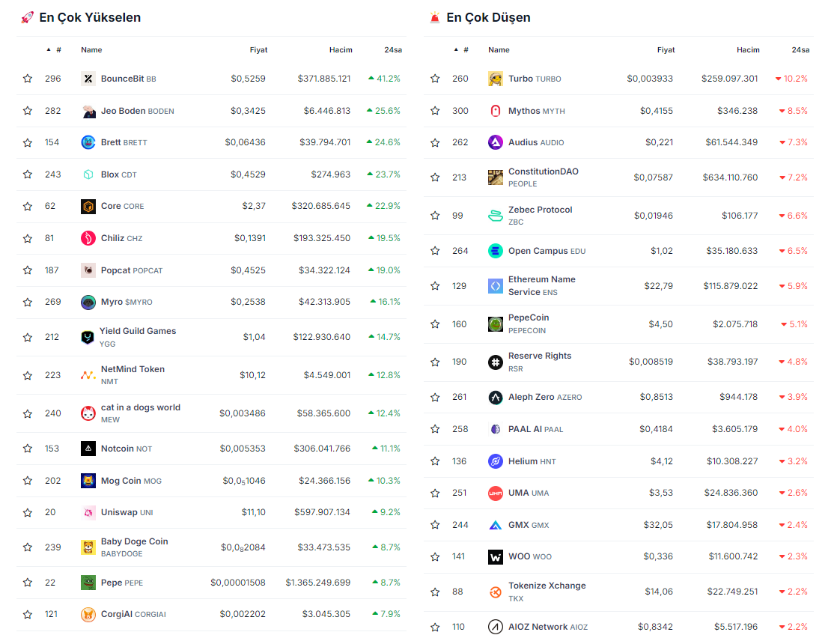Sort top gainers by rank # column
This screenshot has height=638, width=840.
click(58, 50)
